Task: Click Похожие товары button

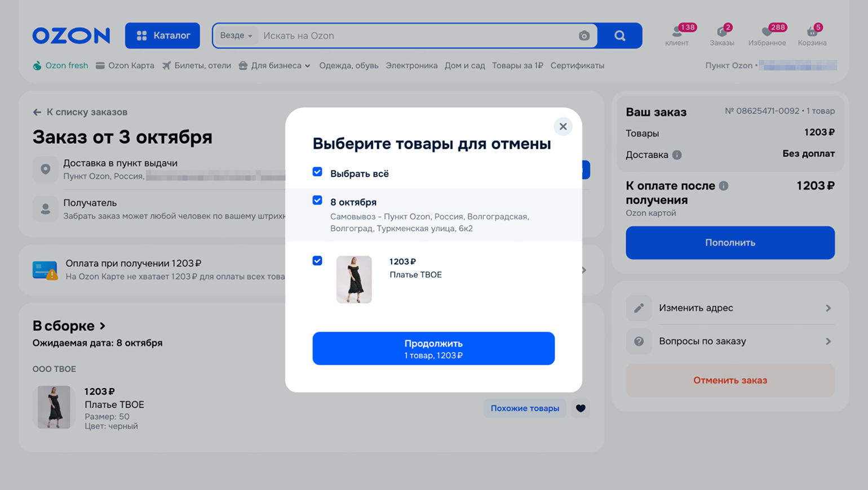Action: click(525, 408)
